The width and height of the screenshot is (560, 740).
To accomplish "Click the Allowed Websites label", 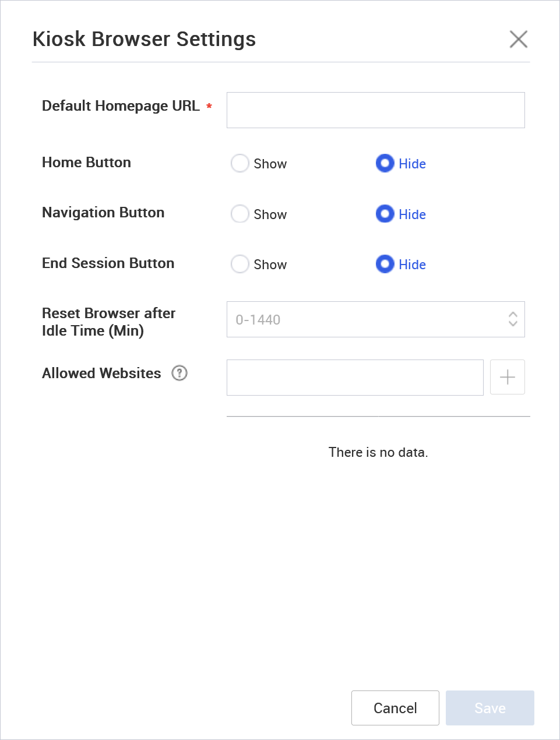I will click(x=101, y=373).
